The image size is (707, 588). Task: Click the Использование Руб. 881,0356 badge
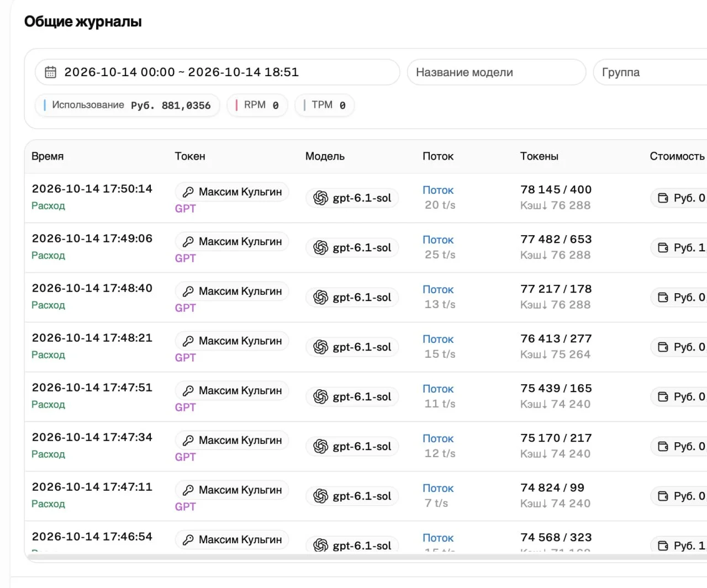pos(128,105)
